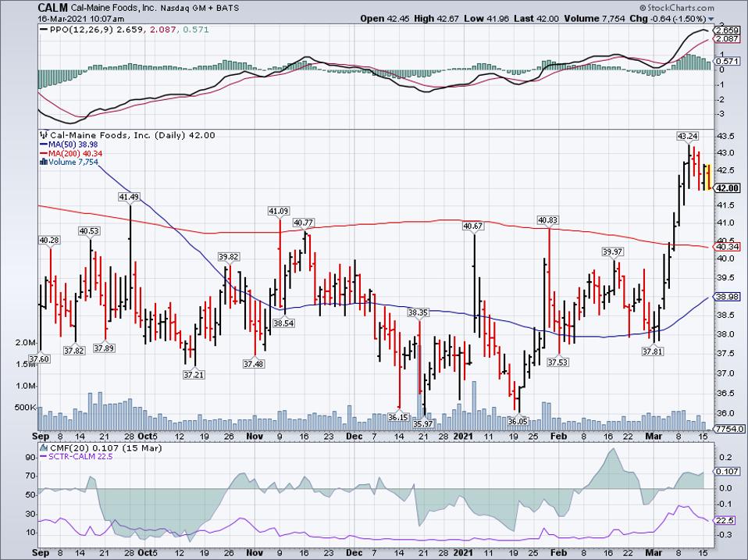
Task: Click the 37.21 low price annotation
Action: (x=194, y=374)
